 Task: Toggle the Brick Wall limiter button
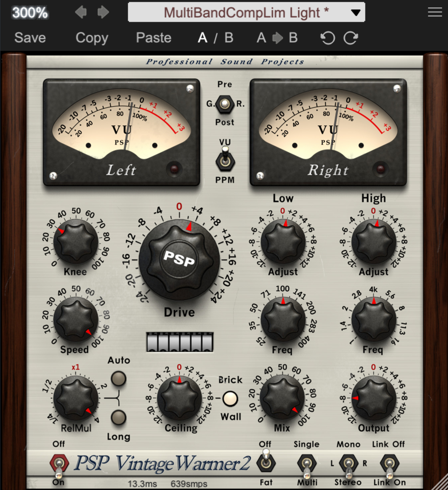click(230, 399)
